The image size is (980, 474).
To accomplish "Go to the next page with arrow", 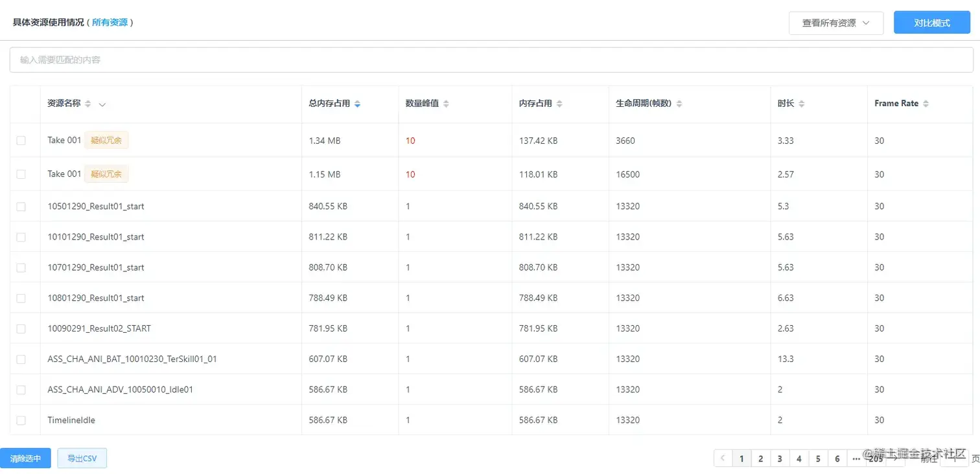I will tap(895, 458).
